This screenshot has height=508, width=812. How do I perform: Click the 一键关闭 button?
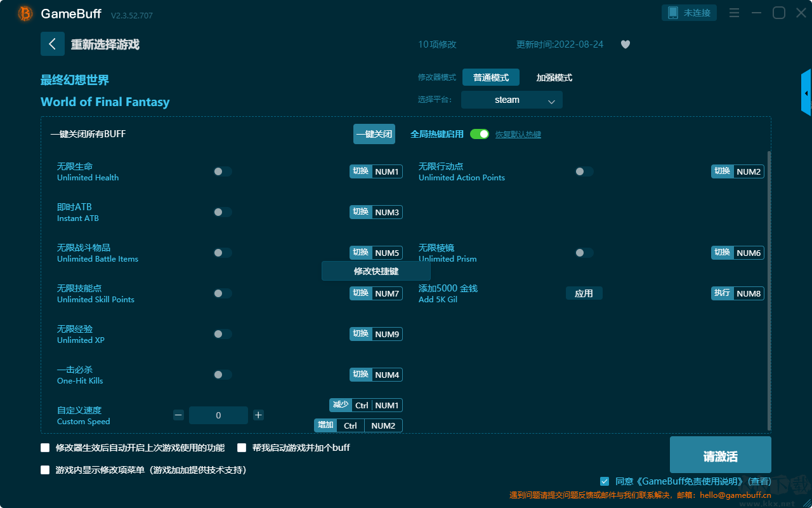(374, 134)
